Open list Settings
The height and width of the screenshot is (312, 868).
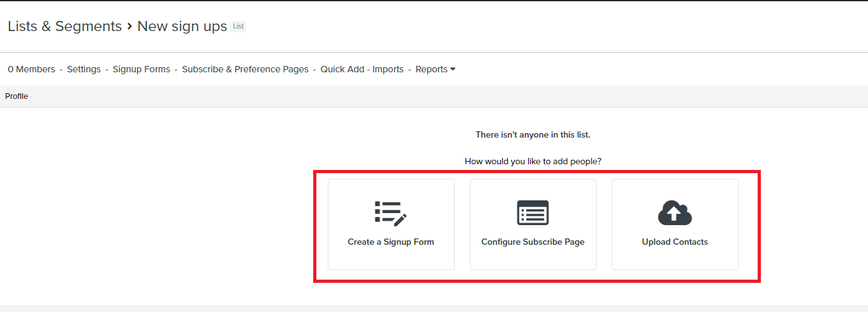[84, 69]
